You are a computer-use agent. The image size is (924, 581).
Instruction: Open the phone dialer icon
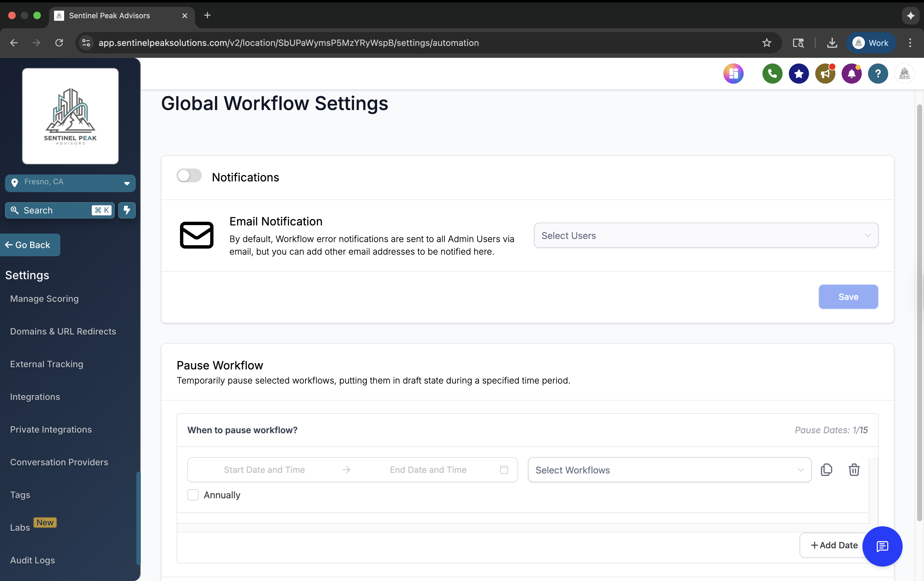[x=772, y=73]
